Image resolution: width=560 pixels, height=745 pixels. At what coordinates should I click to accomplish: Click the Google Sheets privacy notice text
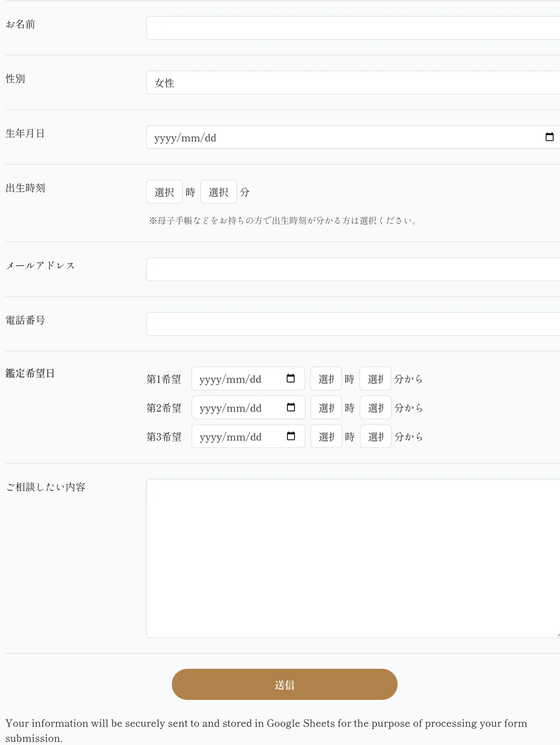266,731
